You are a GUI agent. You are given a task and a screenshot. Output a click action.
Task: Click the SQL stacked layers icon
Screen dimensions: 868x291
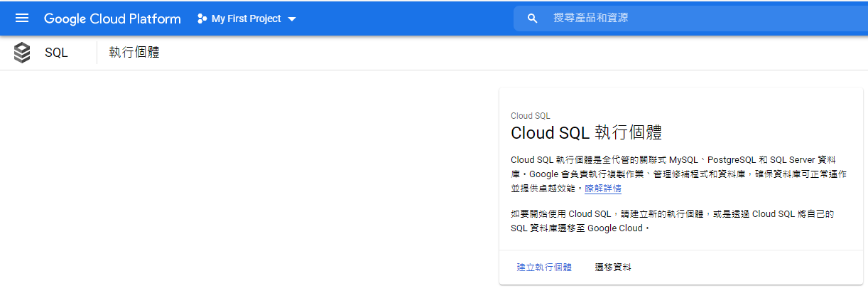[x=22, y=53]
